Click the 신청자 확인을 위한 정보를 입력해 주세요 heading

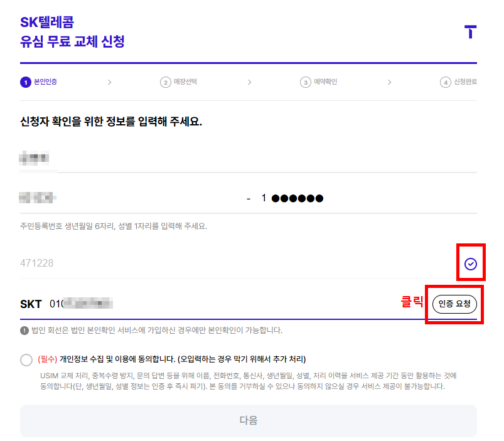coord(111,122)
